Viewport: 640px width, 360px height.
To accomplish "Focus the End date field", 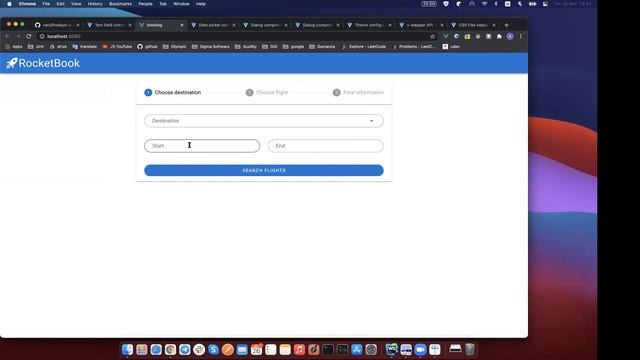I will coord(326,146).
